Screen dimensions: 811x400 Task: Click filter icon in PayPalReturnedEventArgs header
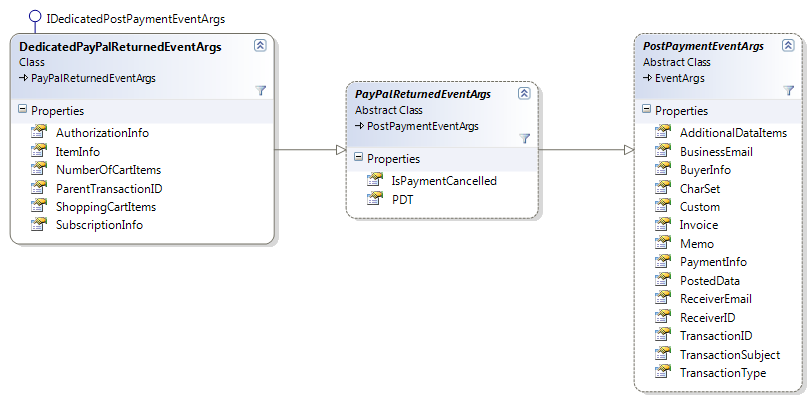(x=524, y=139)
